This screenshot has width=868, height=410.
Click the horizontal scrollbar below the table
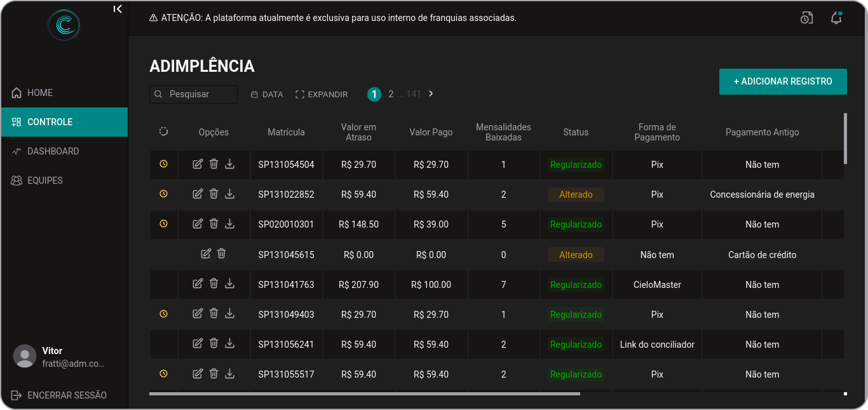(x=364, y=394)
